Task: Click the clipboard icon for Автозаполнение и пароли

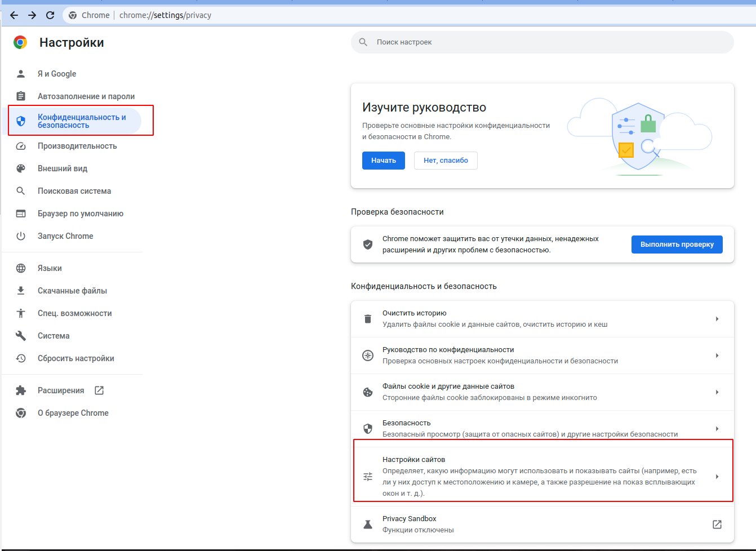Action: [x=21, y=96]
